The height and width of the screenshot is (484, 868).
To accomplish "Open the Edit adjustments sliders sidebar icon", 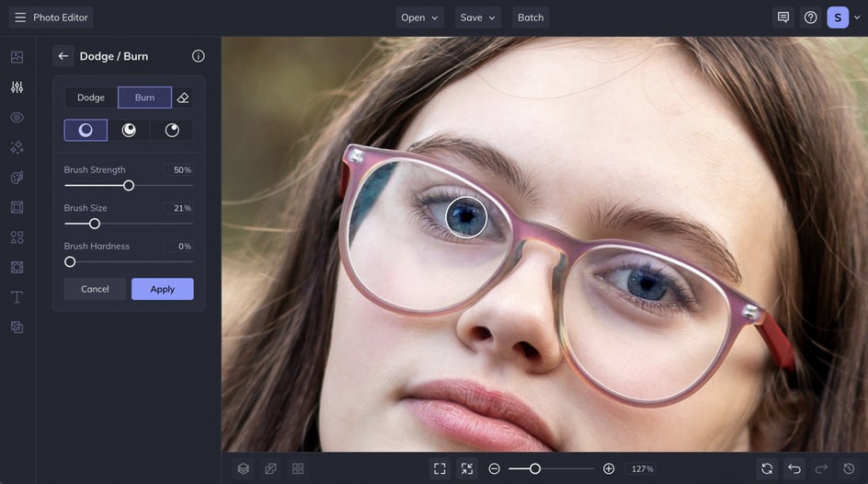I will (x=17, y=86).
